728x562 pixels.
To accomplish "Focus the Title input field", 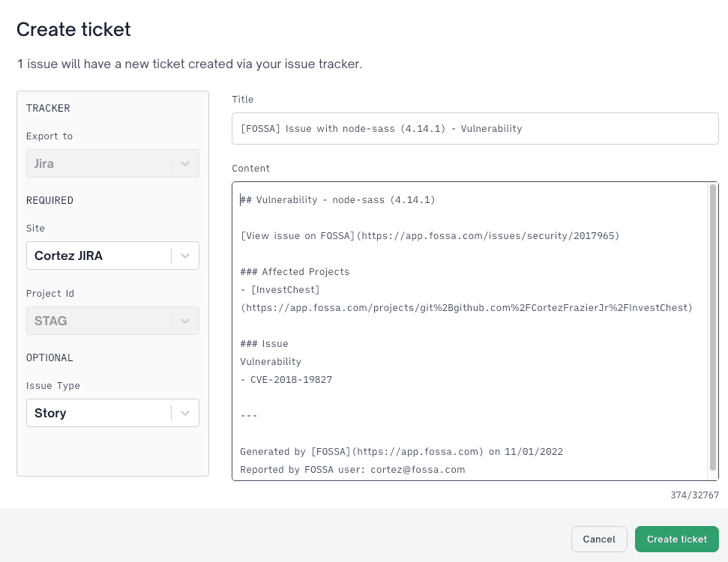I will (475, 129).
